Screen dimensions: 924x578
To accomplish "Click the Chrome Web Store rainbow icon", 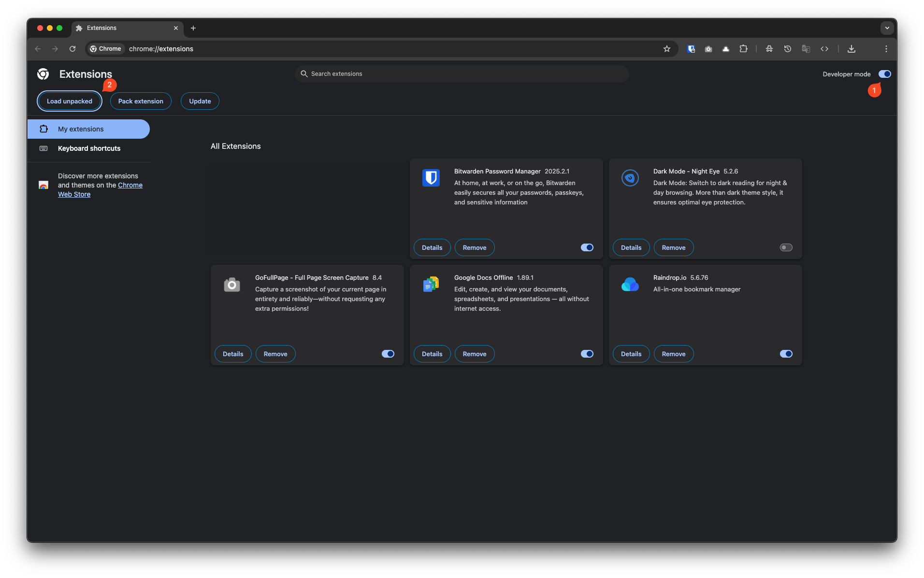I will tap(43, 185).
